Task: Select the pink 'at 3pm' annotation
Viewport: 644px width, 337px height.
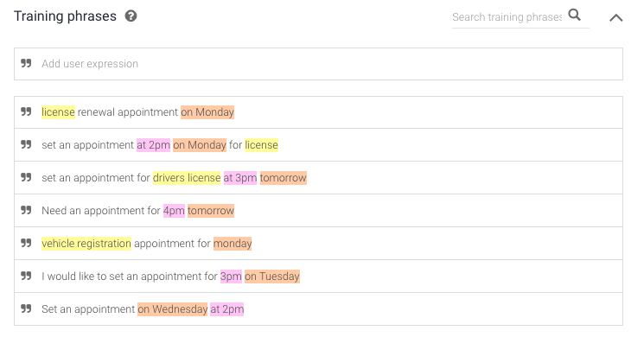Action: (x=240, y=178)
